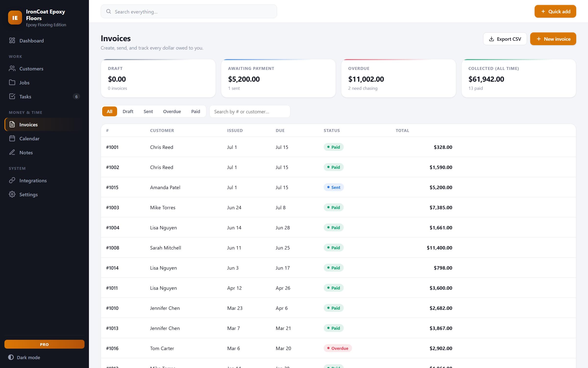Click the $11,400.00 invoice total

(x=439, y=248)
